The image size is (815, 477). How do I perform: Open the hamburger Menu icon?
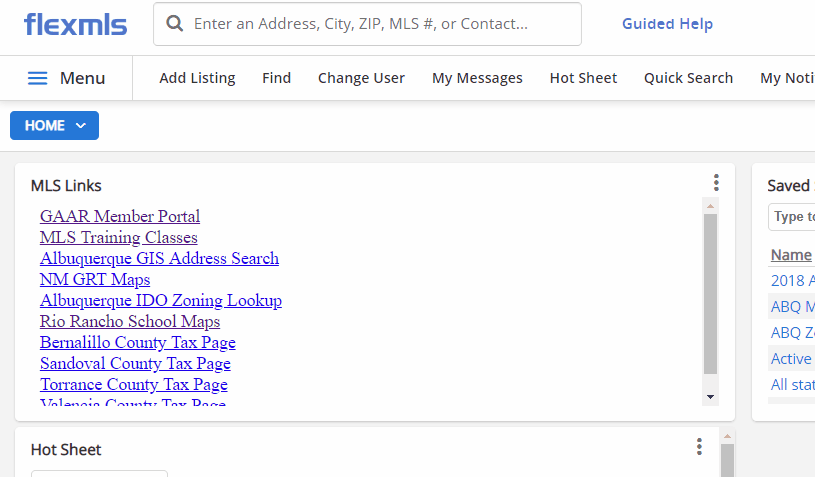(x=37, y=78)
